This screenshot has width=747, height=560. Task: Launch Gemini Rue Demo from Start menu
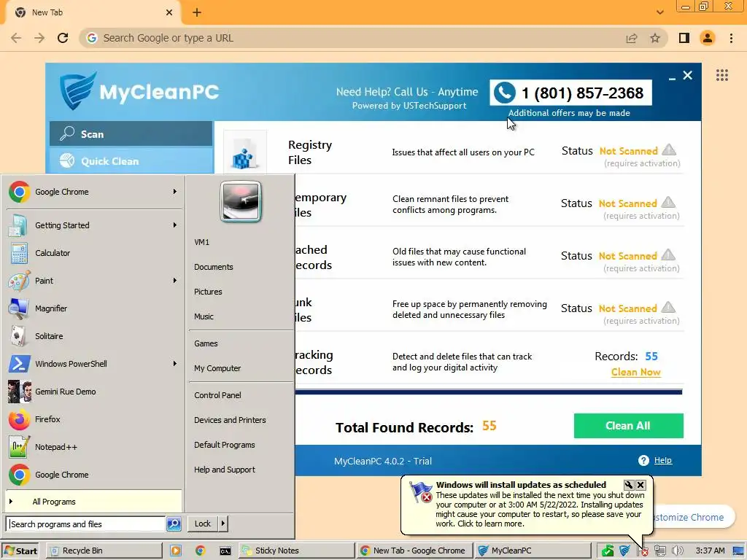pos(93,392)
